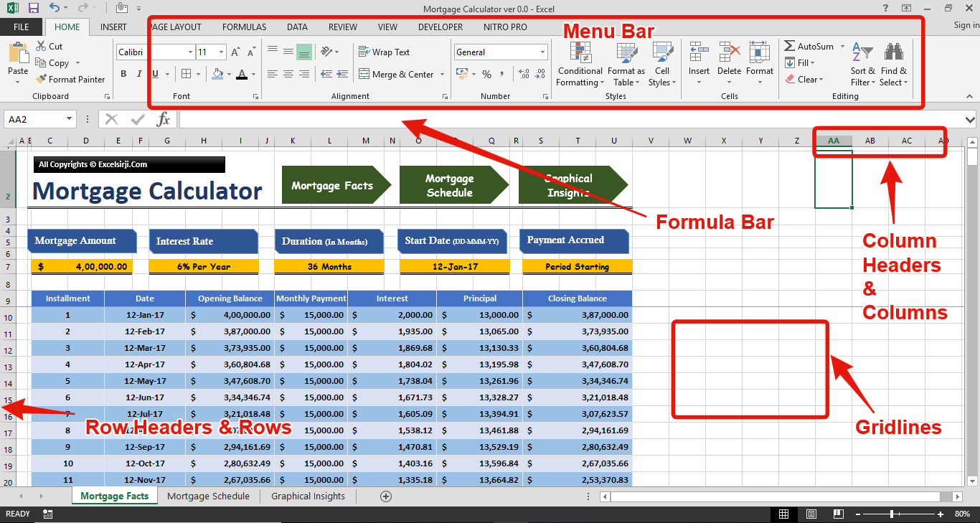The height and width of the screenshot is (523, 980).
Task: Increase cell indent
Action: tap(342, 74)
